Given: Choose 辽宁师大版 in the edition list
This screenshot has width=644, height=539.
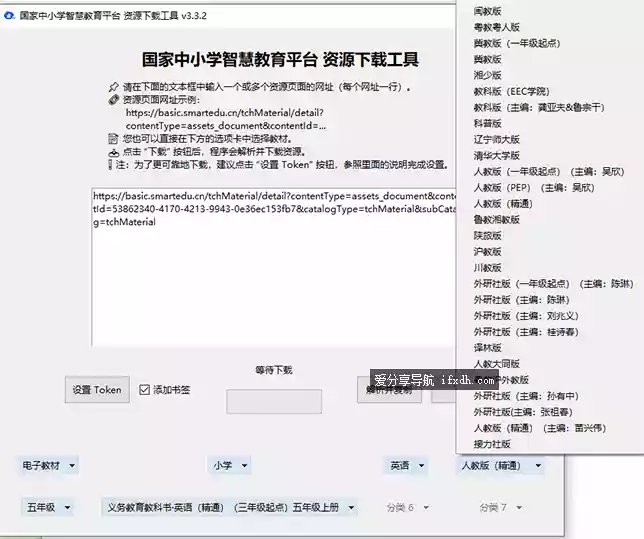Looking at the screenshot, I should (x=497, y=139).
